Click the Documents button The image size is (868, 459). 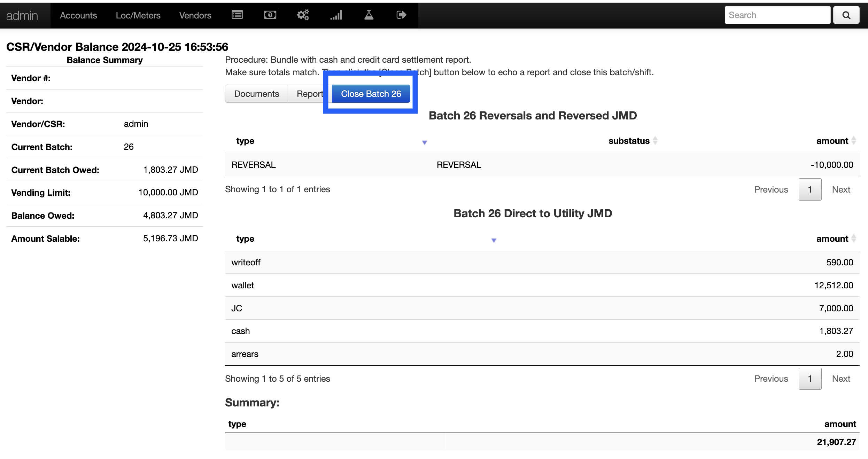256,94
